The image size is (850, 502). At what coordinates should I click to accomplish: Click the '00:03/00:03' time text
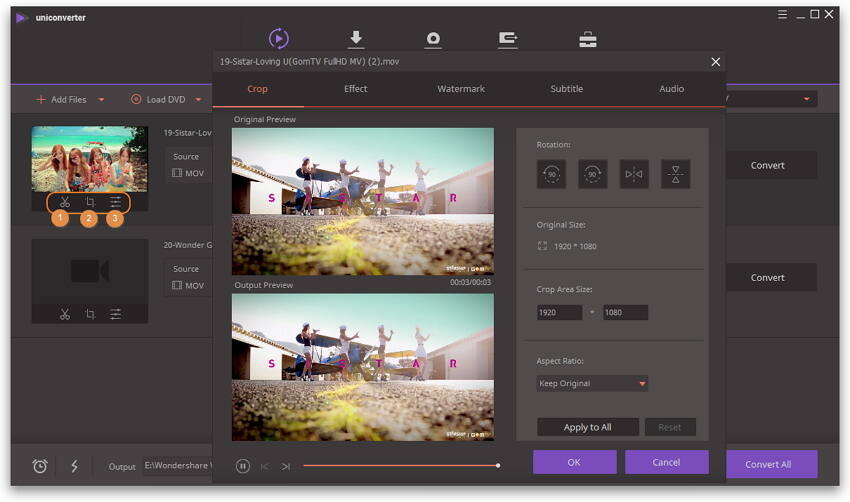click(470, 282)
